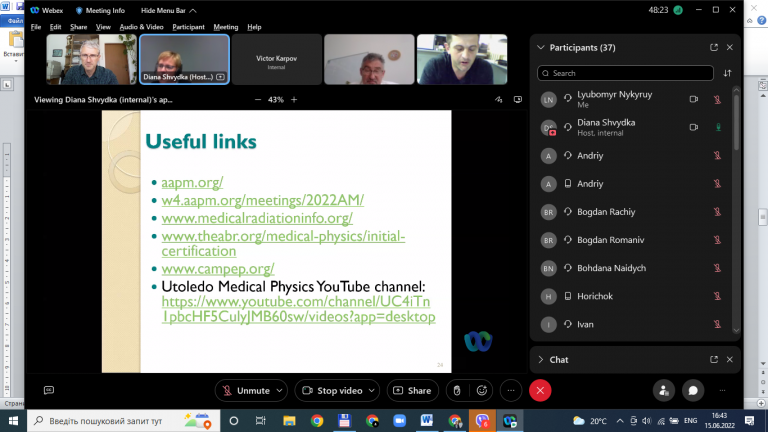Click the Share button
768x432 pixels.
(x=412, y=390)
